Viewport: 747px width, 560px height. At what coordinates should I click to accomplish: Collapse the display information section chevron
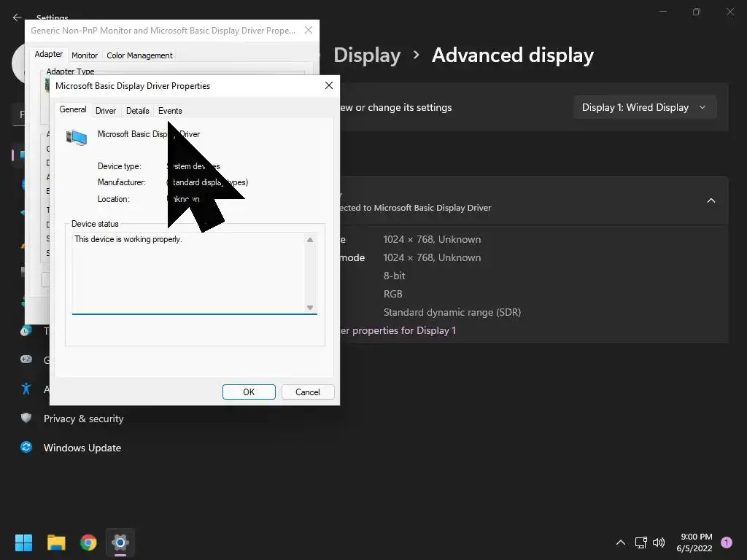pos(711,201)
